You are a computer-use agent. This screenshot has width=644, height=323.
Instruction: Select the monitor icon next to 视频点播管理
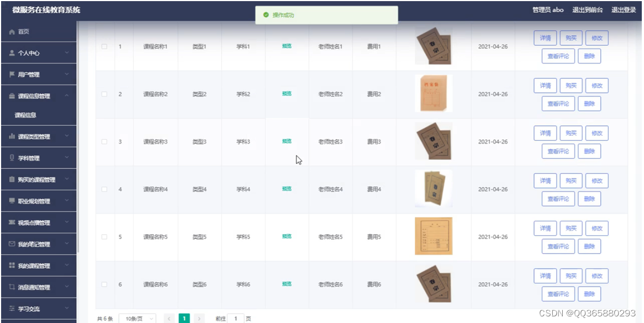[11, 222]
